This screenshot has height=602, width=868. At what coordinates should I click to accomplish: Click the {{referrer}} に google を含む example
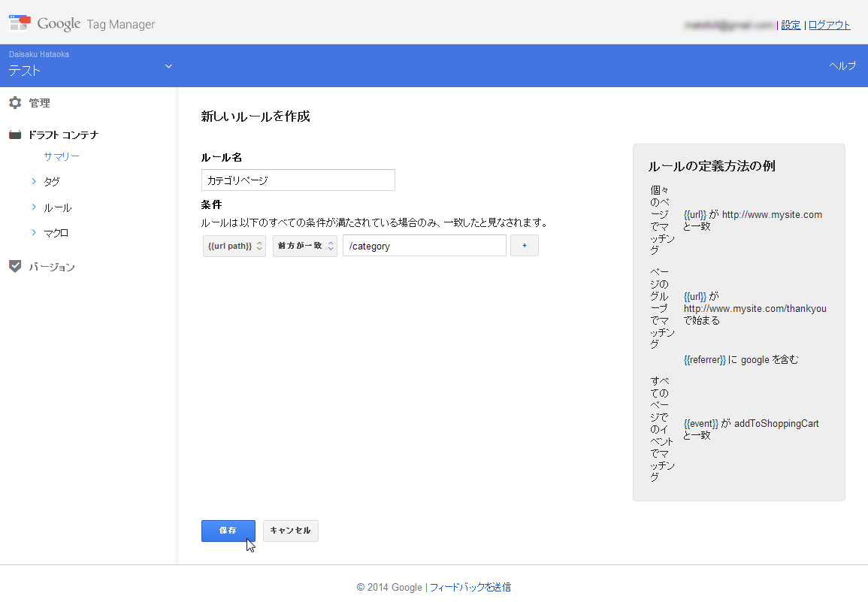tap(741, 359)
